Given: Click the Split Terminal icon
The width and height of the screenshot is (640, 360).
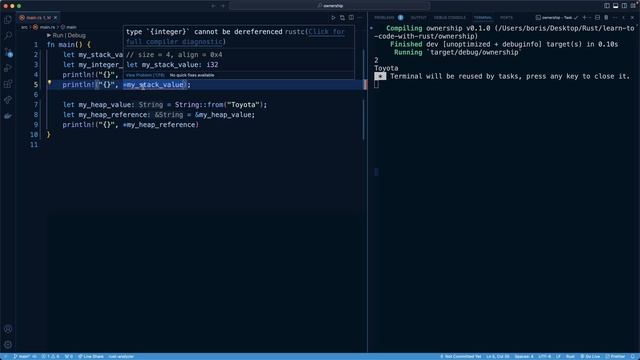Looking at the screenshot, I should (597, 18).
